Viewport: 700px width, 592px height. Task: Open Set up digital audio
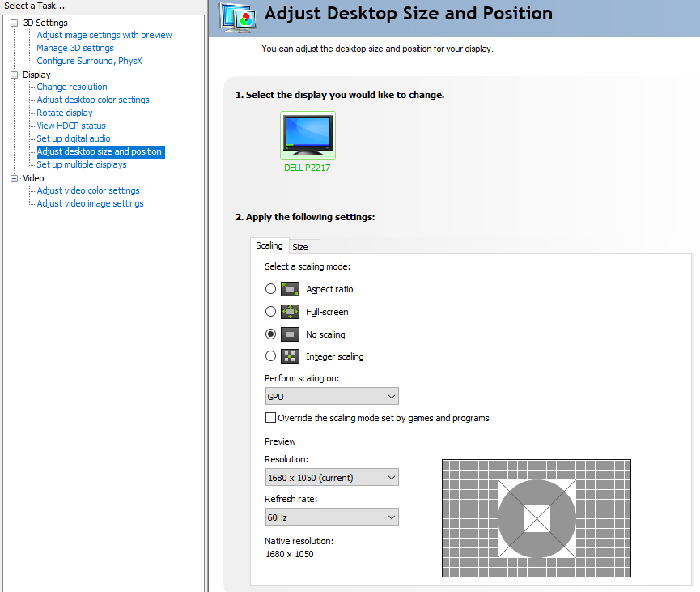tap(73, 138)
